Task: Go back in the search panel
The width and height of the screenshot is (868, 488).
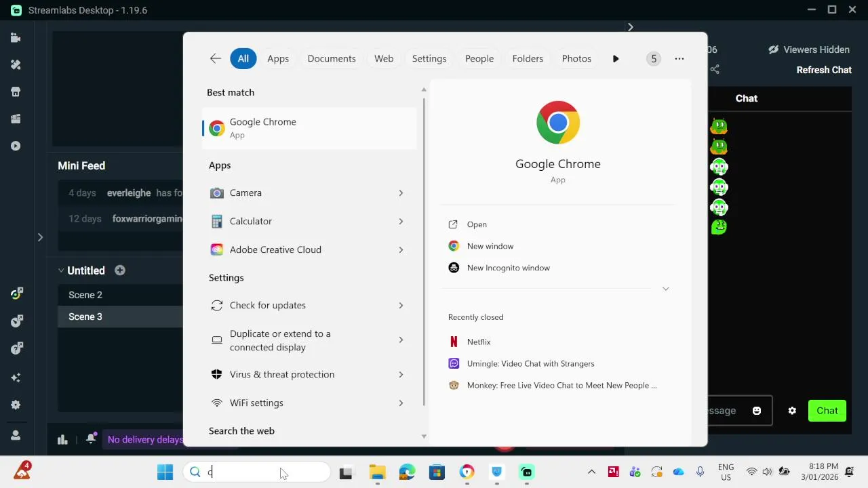Action: coord(216,58)
